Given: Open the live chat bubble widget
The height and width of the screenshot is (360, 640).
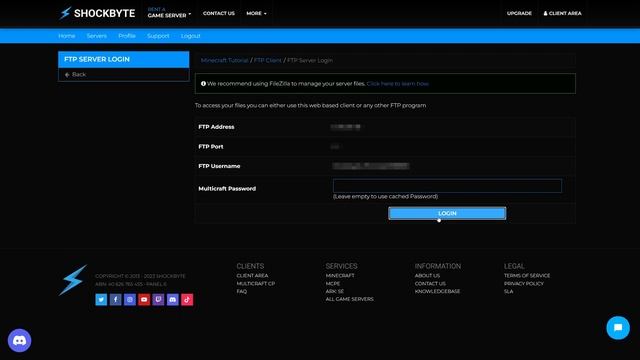Looking at the screenshot, I should (618, 328).
